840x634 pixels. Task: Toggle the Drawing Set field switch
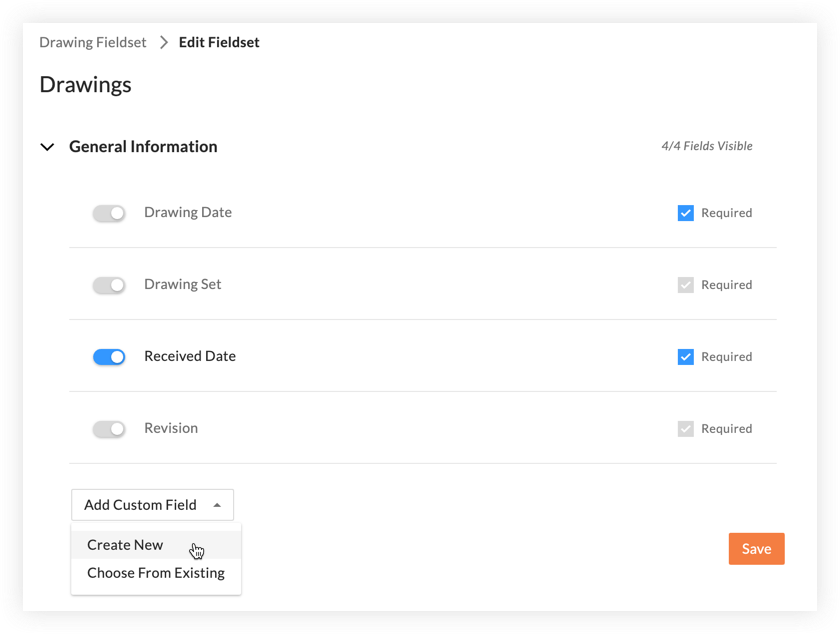(x=109, y=285)
